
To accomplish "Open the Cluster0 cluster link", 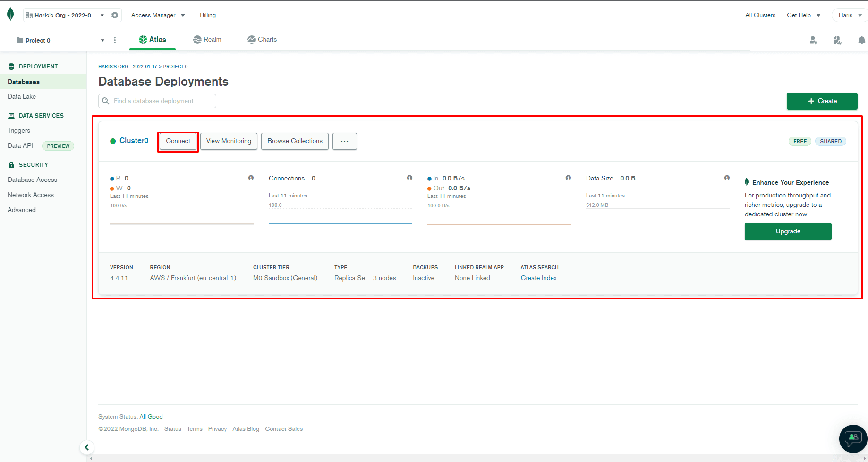I will coord(134,141).
